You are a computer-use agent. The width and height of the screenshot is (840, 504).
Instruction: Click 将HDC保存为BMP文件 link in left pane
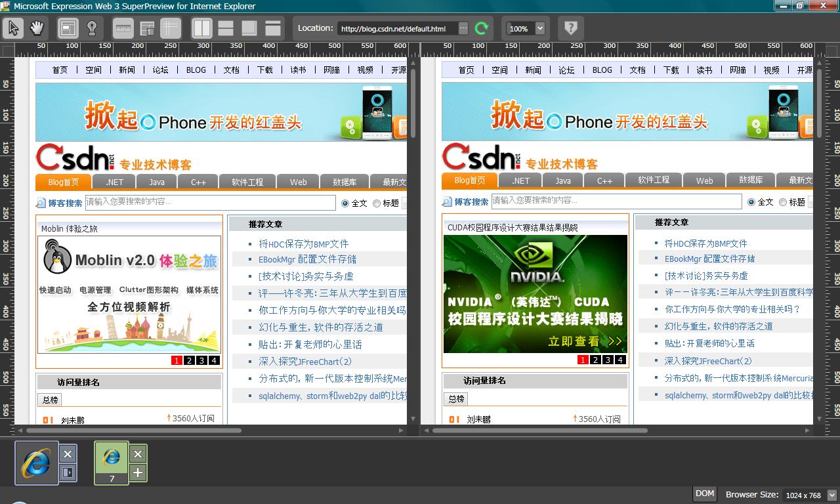click(x=304, y=243)
